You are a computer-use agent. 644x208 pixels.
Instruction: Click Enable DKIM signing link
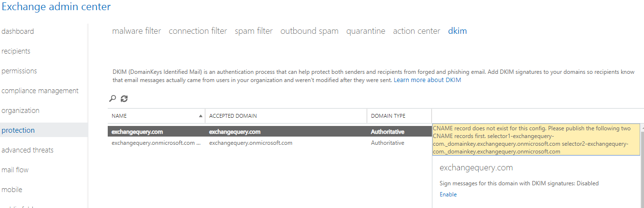click(x=448, y=194)
